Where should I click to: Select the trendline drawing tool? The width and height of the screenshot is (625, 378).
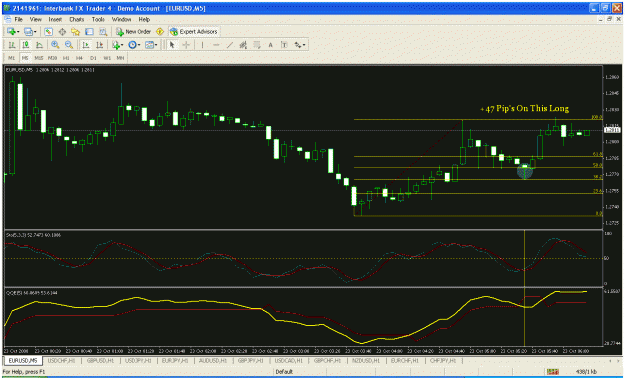(230, 45)
